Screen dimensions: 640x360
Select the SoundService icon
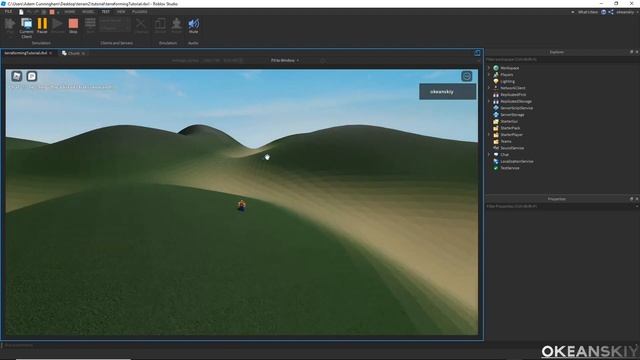coord(496,148)
